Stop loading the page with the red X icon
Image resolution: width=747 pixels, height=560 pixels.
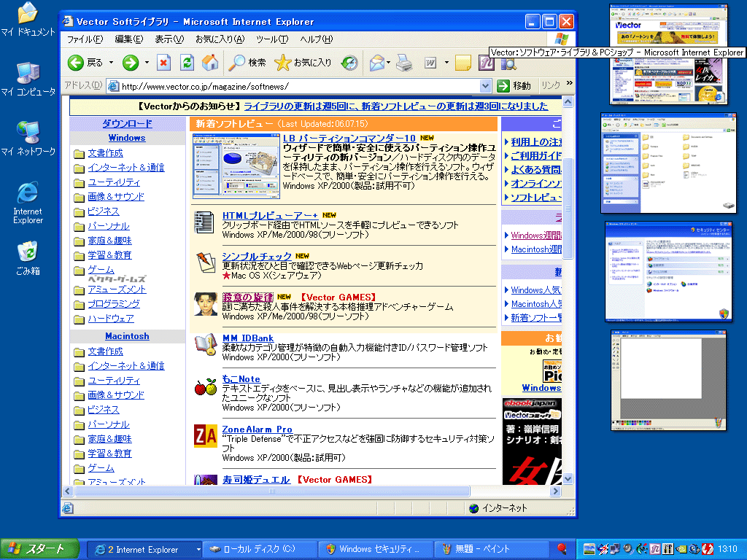click(x=164, y=63)
